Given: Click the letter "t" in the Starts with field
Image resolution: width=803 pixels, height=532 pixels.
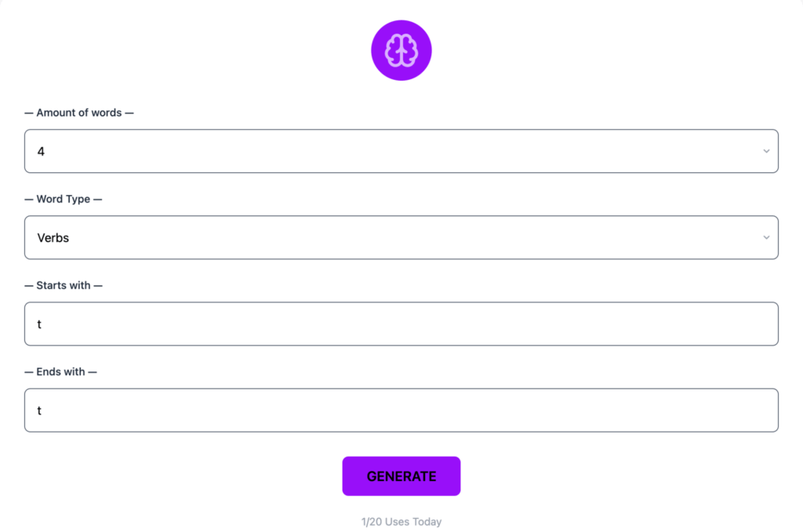Looking at the screenshot, I should coord(39,324).
